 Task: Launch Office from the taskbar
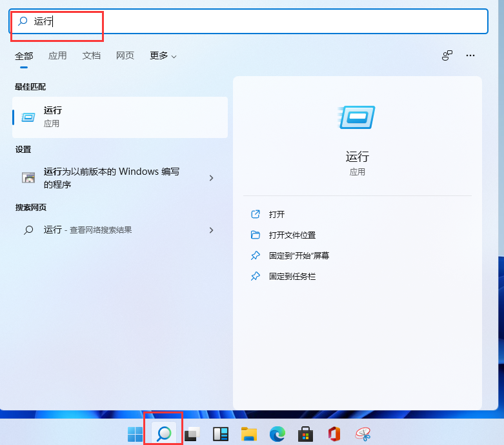click(x=334, y=434)
